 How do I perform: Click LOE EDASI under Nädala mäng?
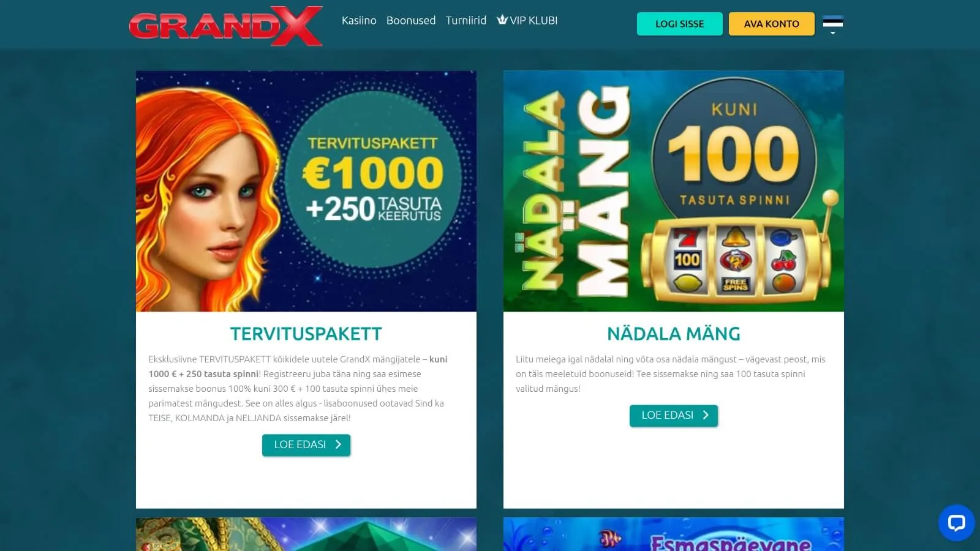click(674, 416)
